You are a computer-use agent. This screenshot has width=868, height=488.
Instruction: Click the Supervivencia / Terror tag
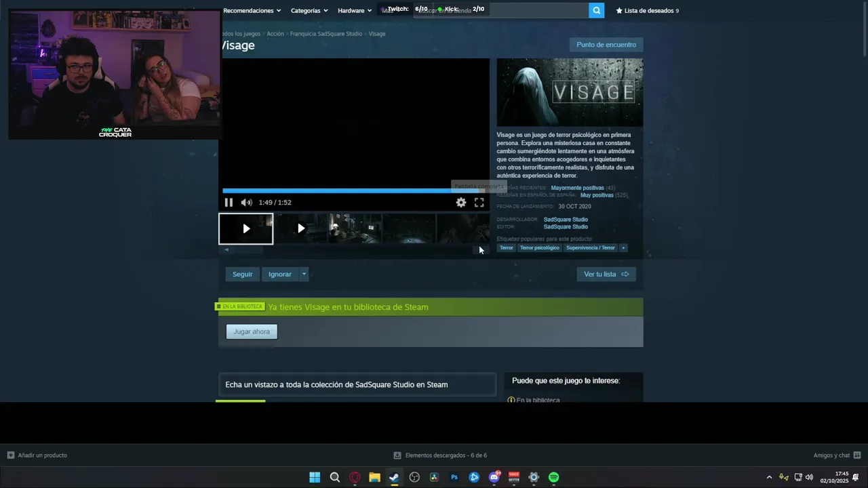pyautogui.click(x=591, y=247)
